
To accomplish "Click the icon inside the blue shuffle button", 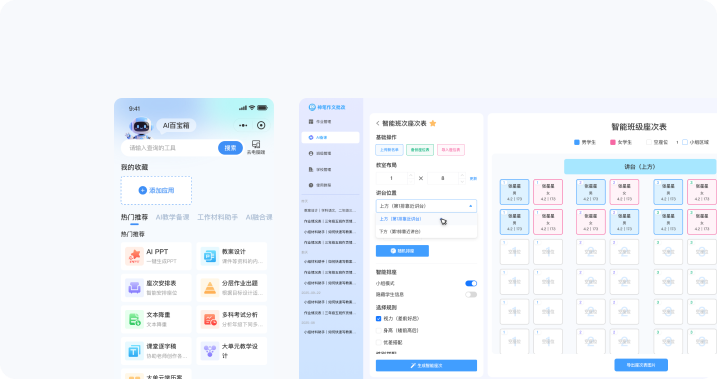I will (393, 251).
